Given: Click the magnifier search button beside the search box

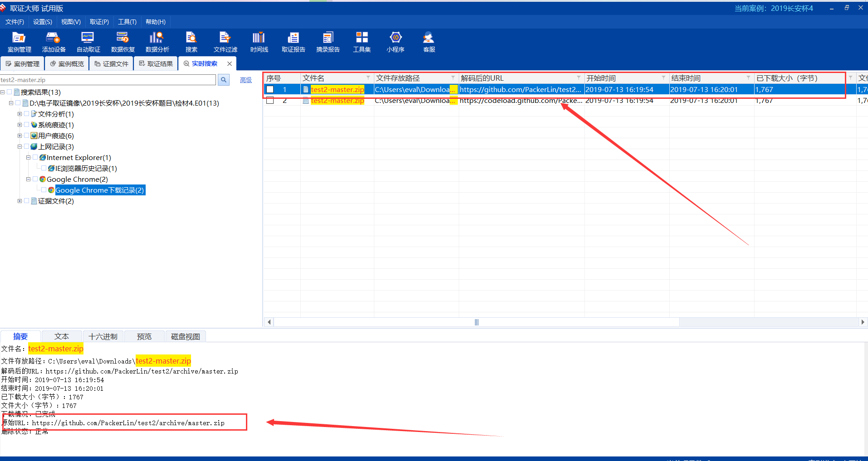Looking at the screenshot, I should [224, 80].
